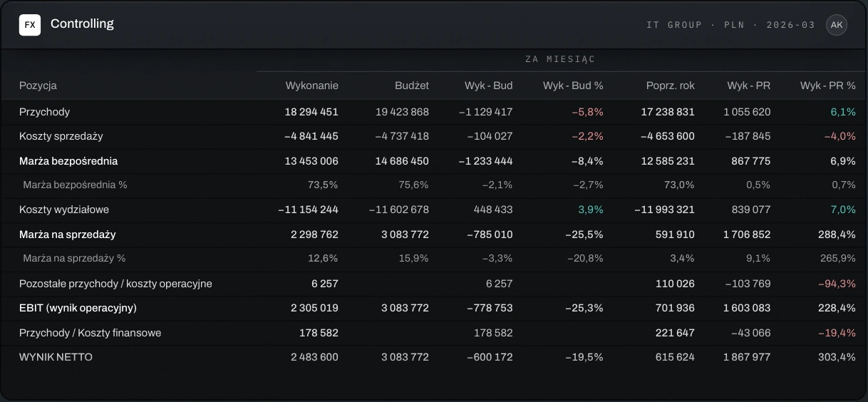Click the 14 686 450 budget value
The height and width of the screenshot is (402, 868).
pos(402,161)
